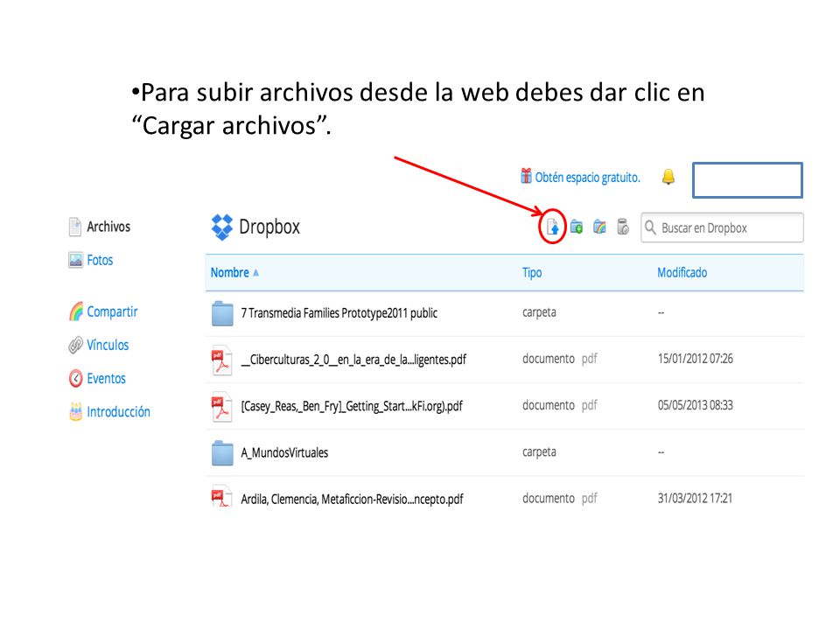Click PDF icon of Casey_Reas file

[221, 407]
